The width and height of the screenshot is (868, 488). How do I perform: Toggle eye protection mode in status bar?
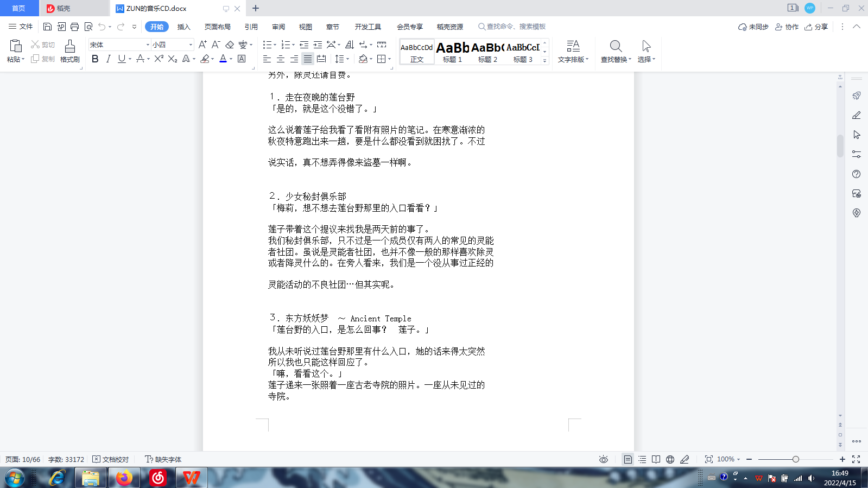click(x=603, y=459)
